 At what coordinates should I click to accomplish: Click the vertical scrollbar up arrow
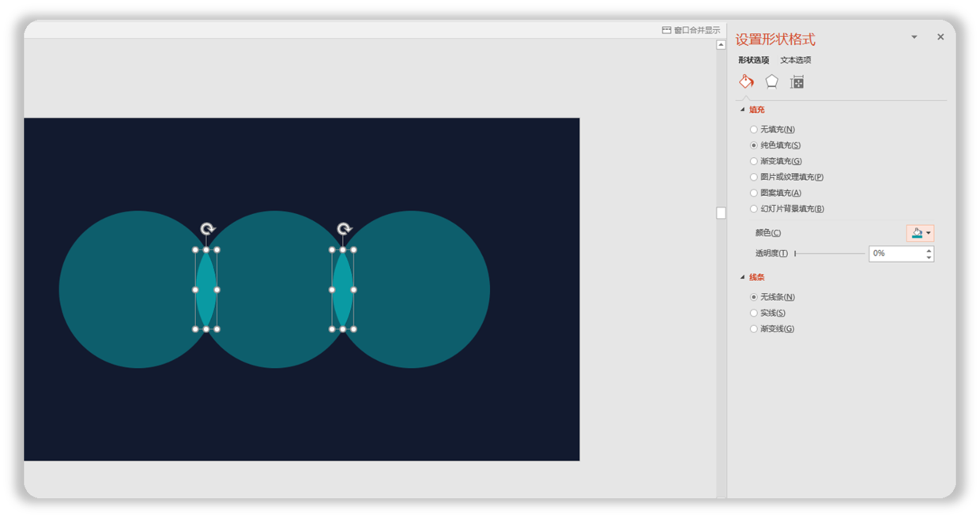point(721,45)
